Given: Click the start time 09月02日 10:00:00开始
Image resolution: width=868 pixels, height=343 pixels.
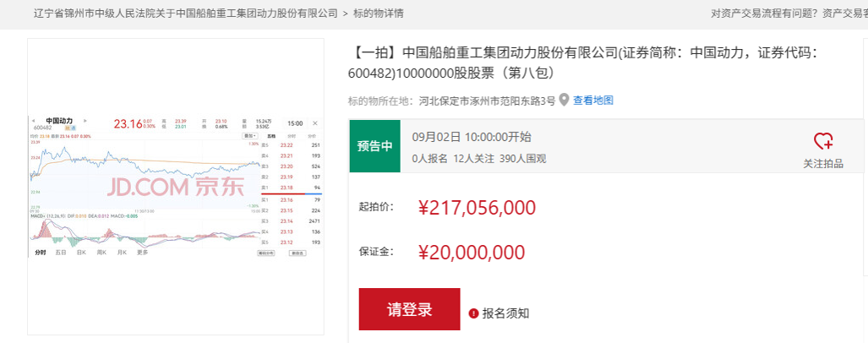Looking at the screenshot, I should coord(472,137).
